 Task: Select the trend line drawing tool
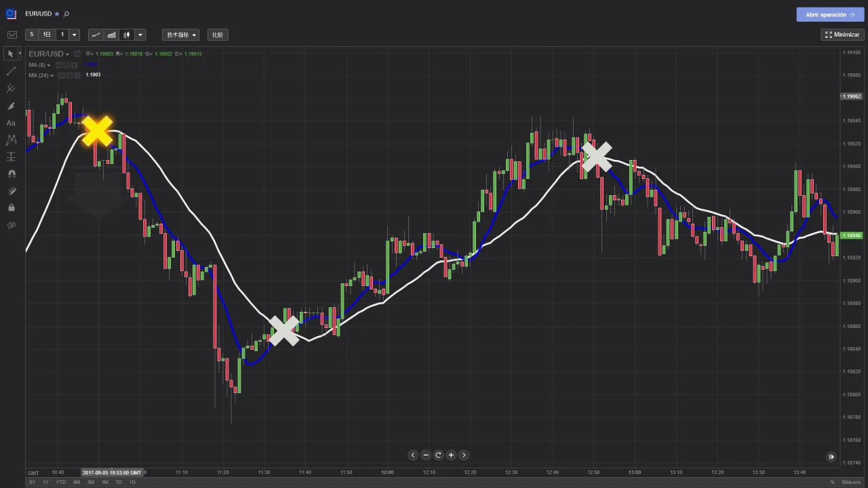(x=11, y=71)
